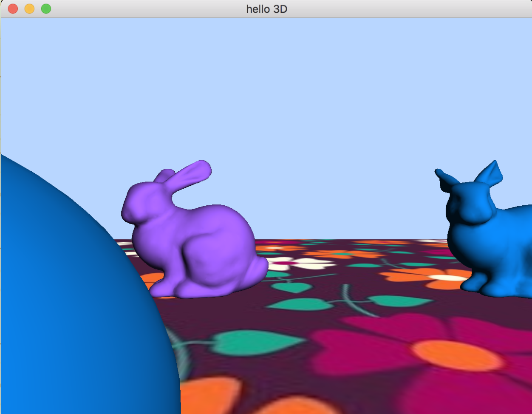Click the blue bunny's head
The image size is (532, 414).
pyautogui.click(x=467, y=206)
